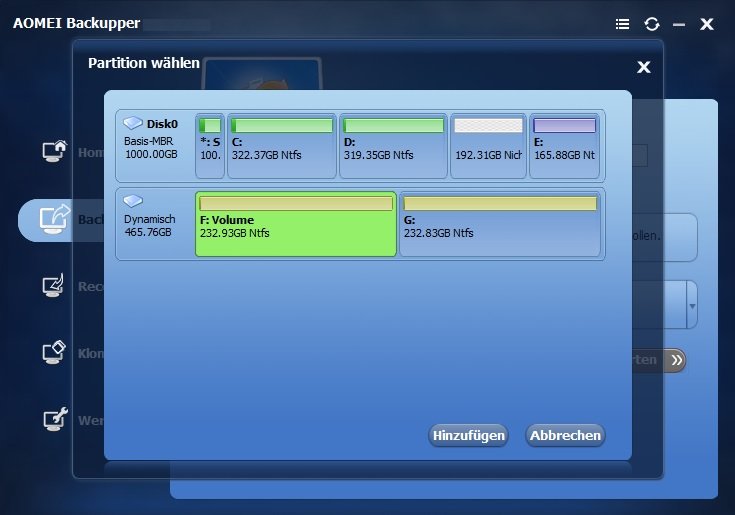The height and width of the screenshot is (515, 735).
Task: Open the dropdown arrow behind the dialog
Action: pyautogui.click(x=692, y=305)
